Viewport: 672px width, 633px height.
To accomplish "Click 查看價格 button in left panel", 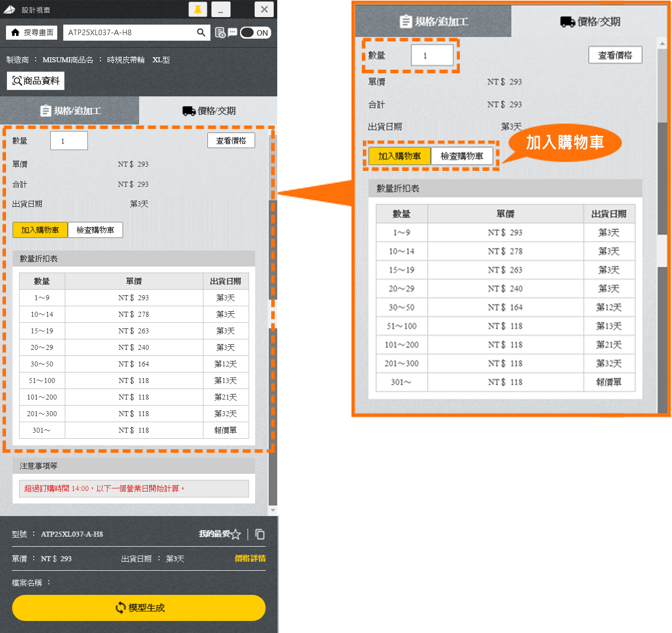I will (231, 141).
